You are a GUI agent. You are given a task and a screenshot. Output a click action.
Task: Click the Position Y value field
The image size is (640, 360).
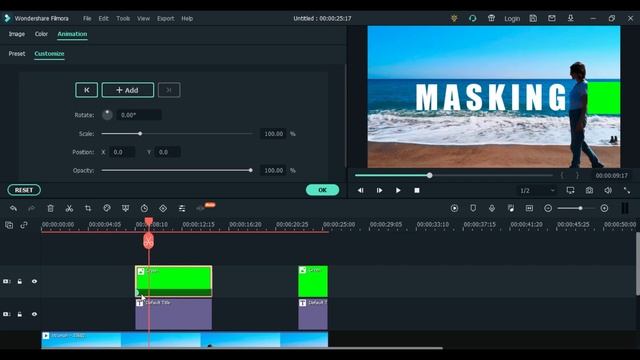[x=167, y=152]
